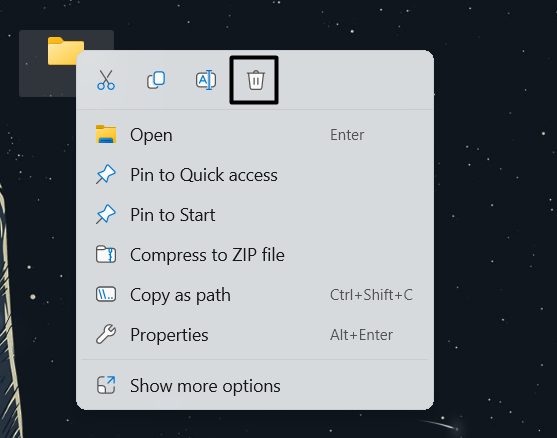Delete the folder using trash icon
The width and height of the screenshot is (557, 438).
click(x=255, y=80)
